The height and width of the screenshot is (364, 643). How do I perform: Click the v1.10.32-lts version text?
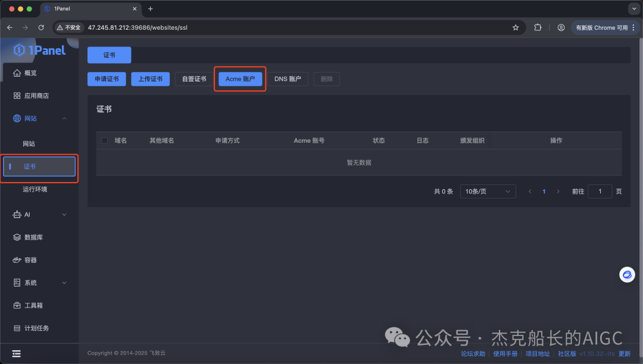coord(597,354)
